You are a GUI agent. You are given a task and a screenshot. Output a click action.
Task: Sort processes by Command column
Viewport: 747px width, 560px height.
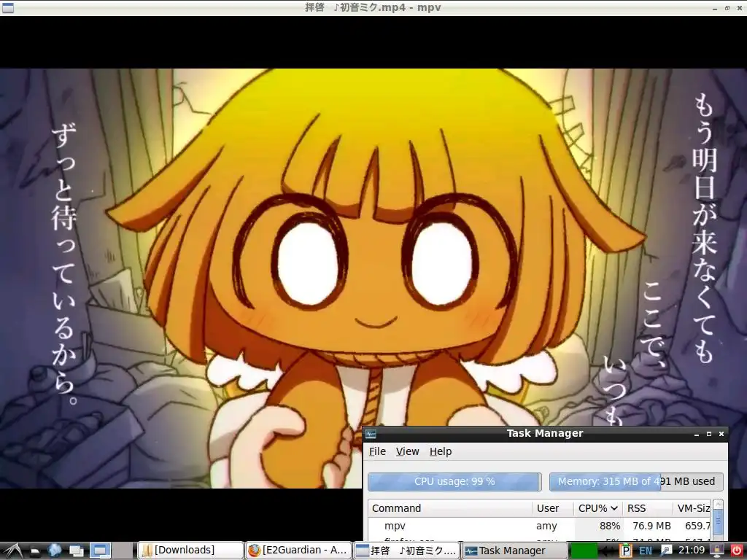449,508
